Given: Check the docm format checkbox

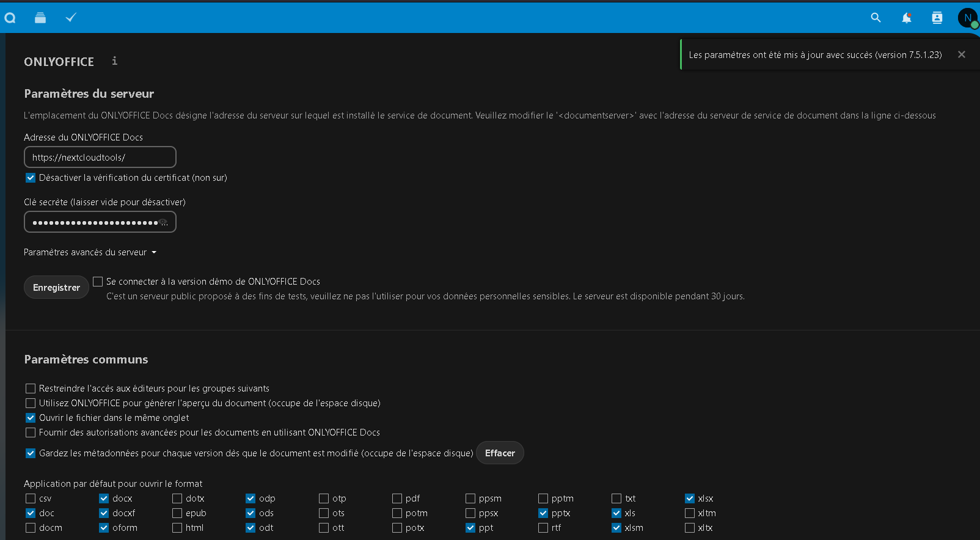Looking at the screenshot, I should pyautogui.click(x=31, y=528).
